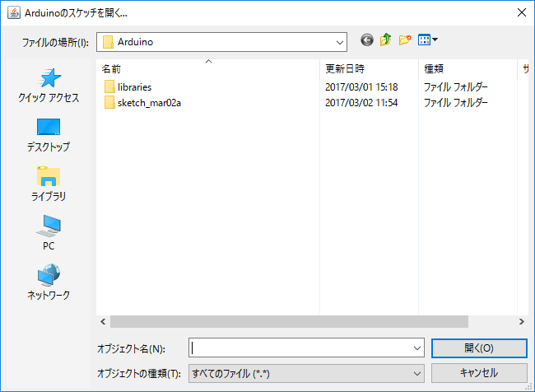Click the キャンセル button

[x=479, y=373]
